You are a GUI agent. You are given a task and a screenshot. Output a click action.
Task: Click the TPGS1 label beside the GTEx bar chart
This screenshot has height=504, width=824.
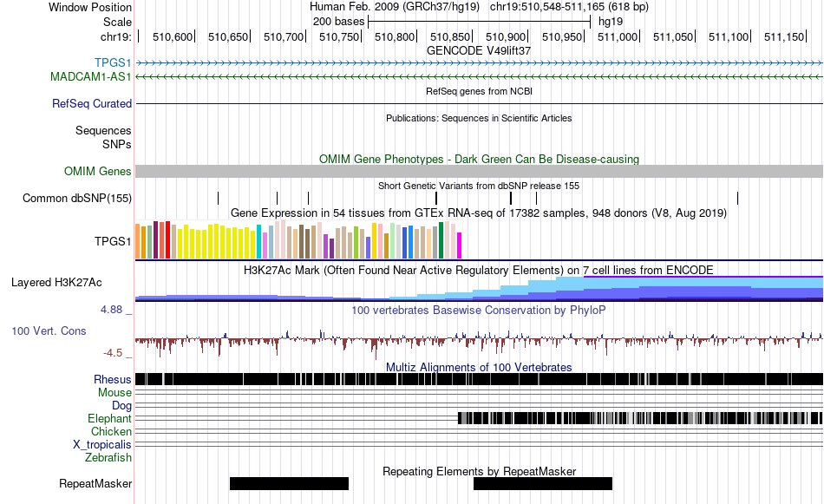(113, 241)
